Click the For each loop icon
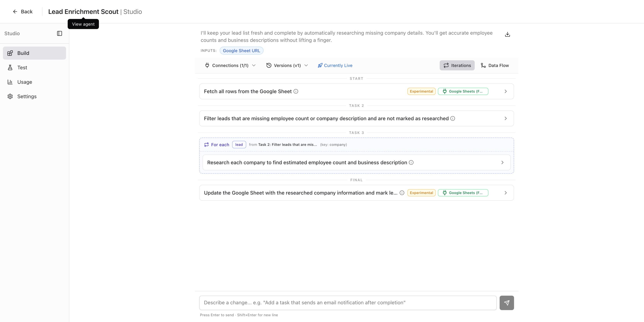Viewport: 644px width, 322px height. tap(206, 145)
